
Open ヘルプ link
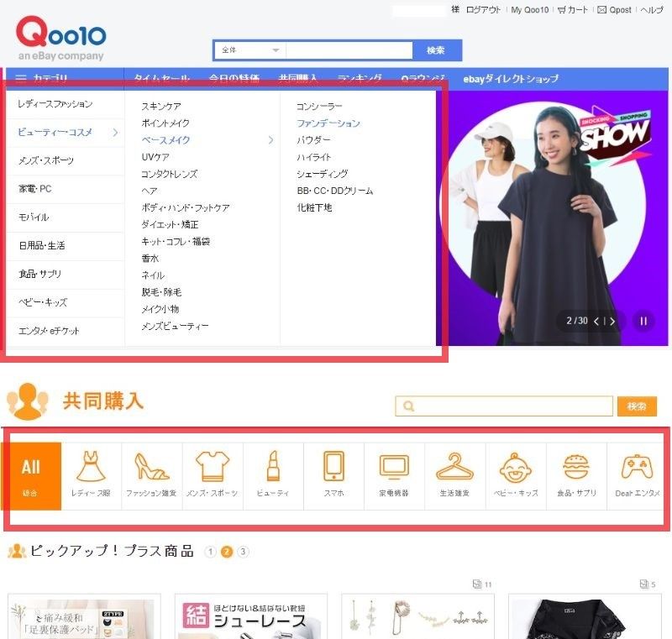pyautogui.click(x=652, y=9)
